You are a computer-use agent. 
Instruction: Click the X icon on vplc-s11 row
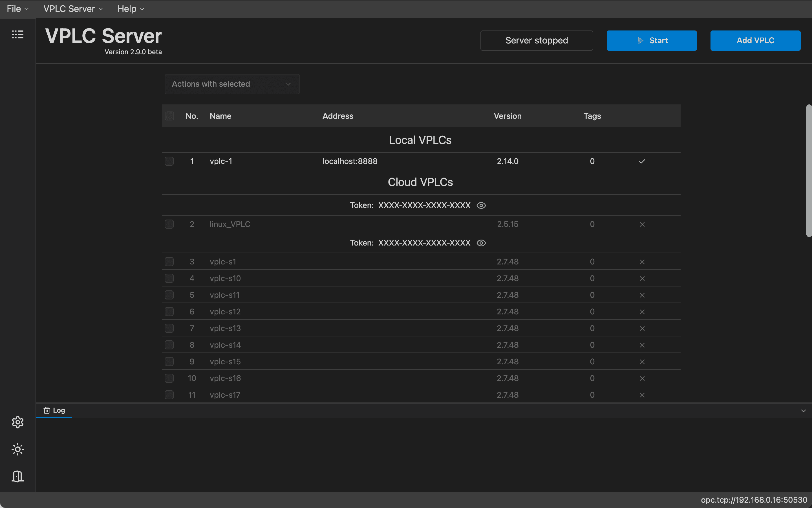coord(642,295)
